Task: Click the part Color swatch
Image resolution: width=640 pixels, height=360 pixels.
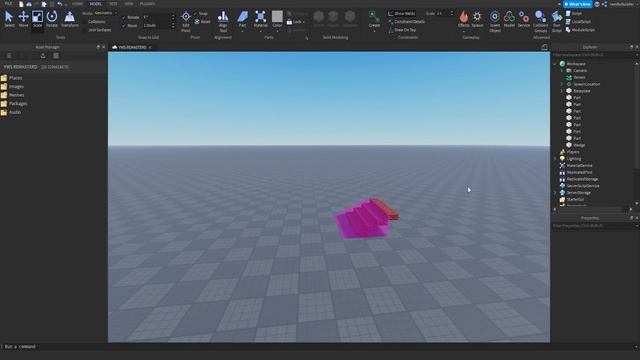Action: (x=277, y=17)
